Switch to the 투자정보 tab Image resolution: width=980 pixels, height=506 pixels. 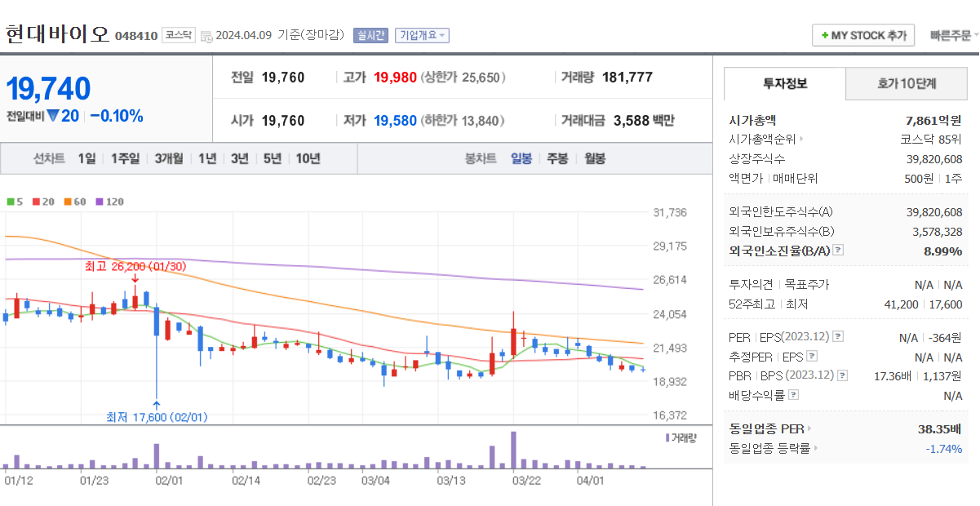click(785, 83)
